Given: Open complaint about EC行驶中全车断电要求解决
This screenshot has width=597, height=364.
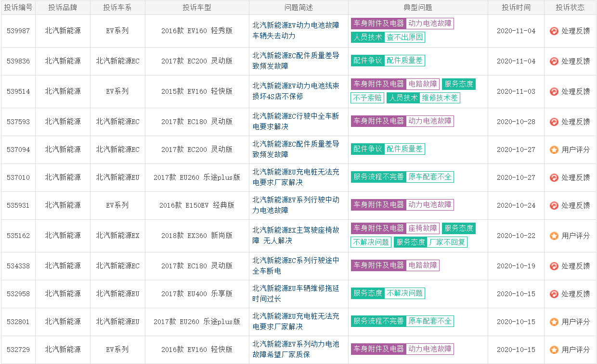Looking at the screenshot, I should pos(296,121).
